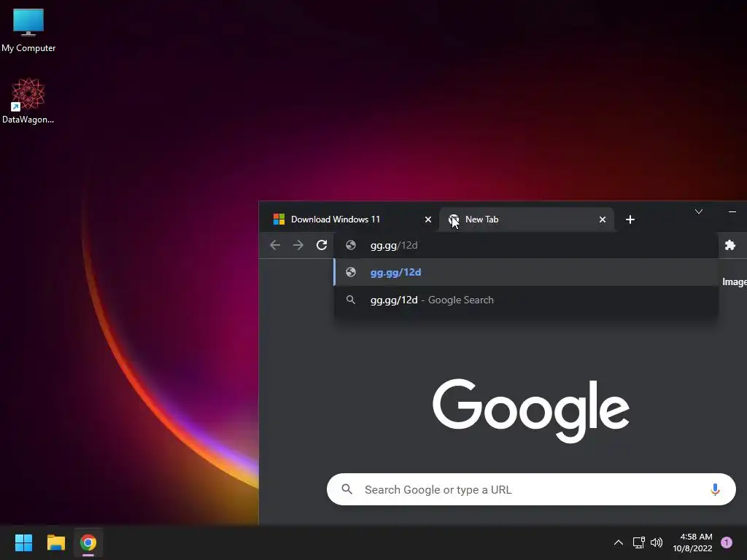Screen dimensions: 747x560
Task: Click the Google voice search microphone
Action: [715, 489]
